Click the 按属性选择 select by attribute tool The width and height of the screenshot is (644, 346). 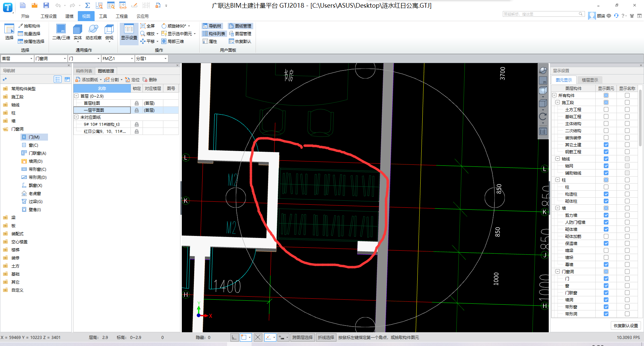[x=31, y=41]
